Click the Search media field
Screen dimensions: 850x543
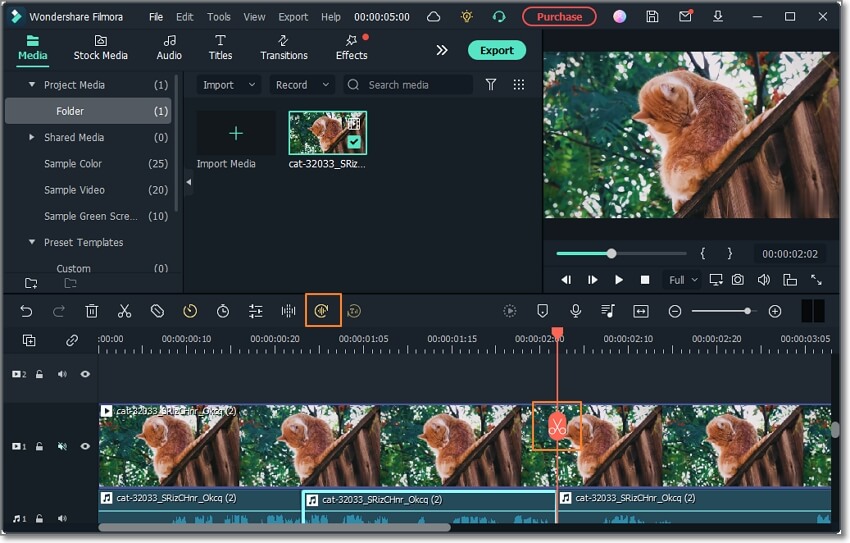408,85
